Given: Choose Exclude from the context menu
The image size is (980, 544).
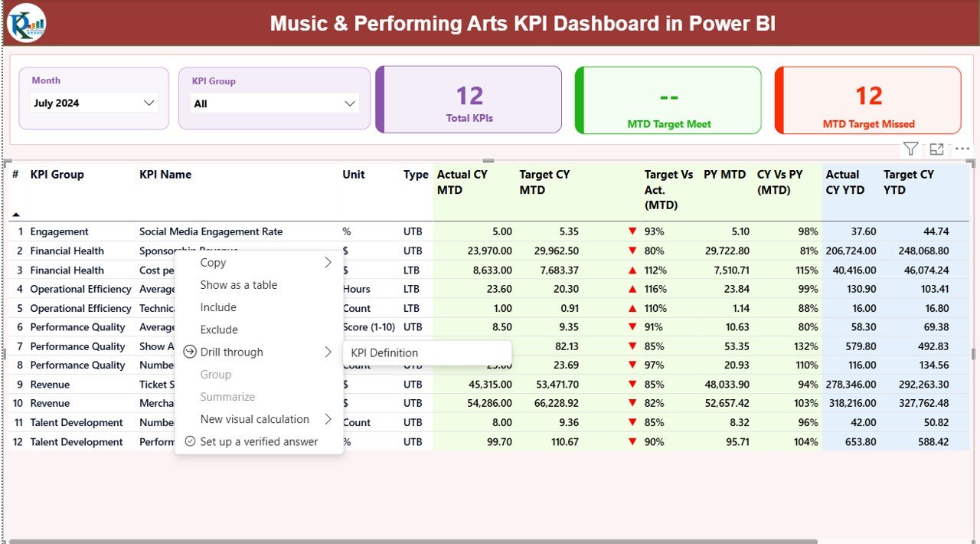Looking at the screenshot, I should coord(218,329).
